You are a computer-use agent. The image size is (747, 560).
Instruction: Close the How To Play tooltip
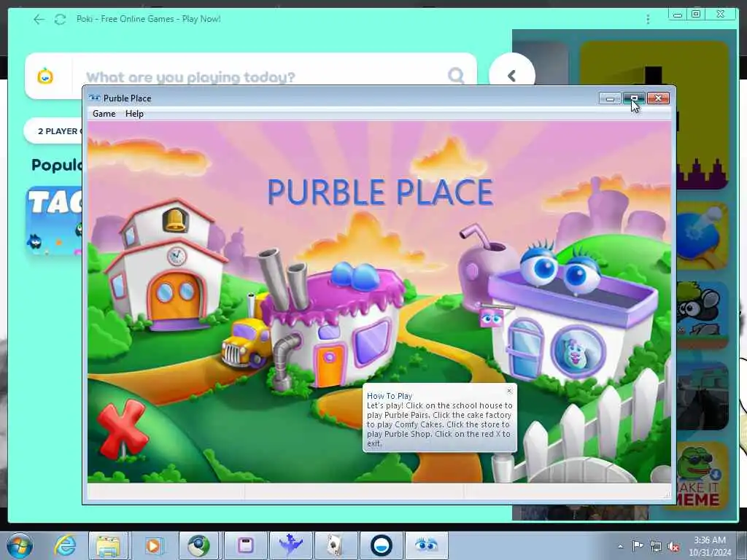(509, 391)
